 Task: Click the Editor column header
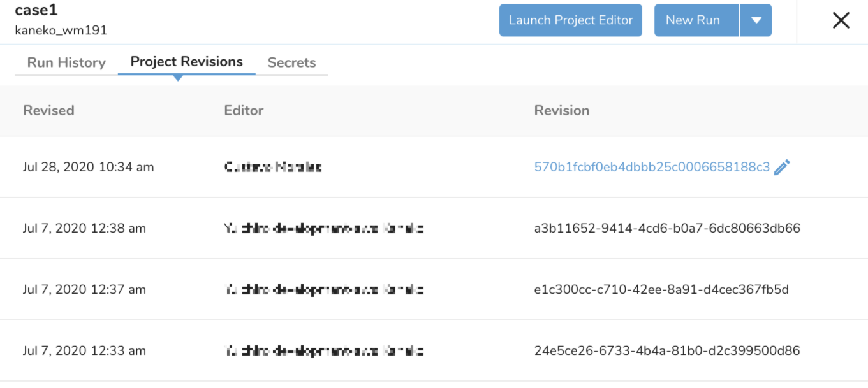coord(244,110)
